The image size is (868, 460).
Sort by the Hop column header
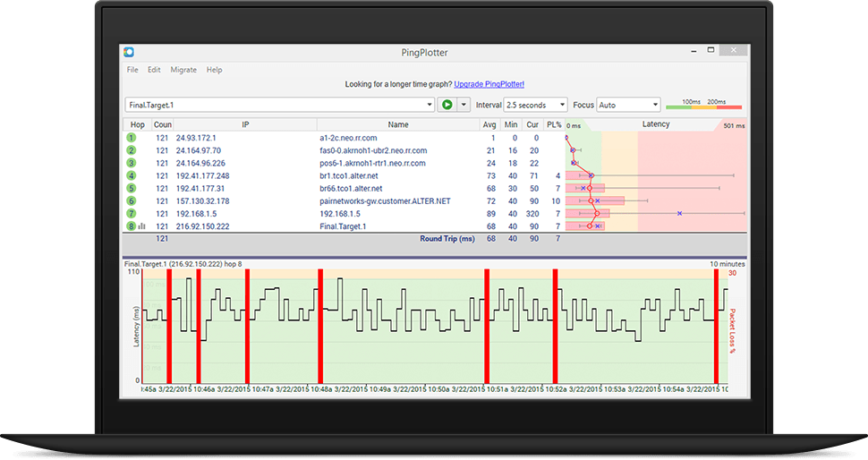click(x=137, y=124)
